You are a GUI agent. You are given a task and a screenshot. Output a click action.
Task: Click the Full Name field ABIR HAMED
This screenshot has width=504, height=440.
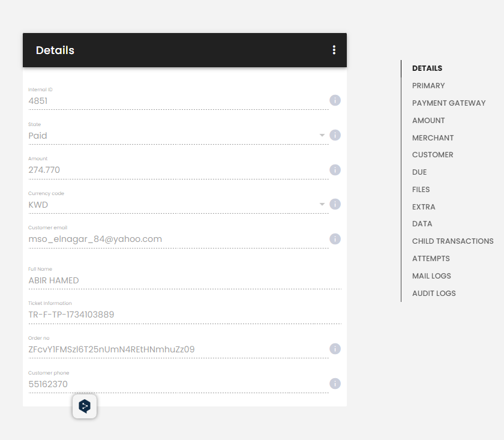click(185, 281)
